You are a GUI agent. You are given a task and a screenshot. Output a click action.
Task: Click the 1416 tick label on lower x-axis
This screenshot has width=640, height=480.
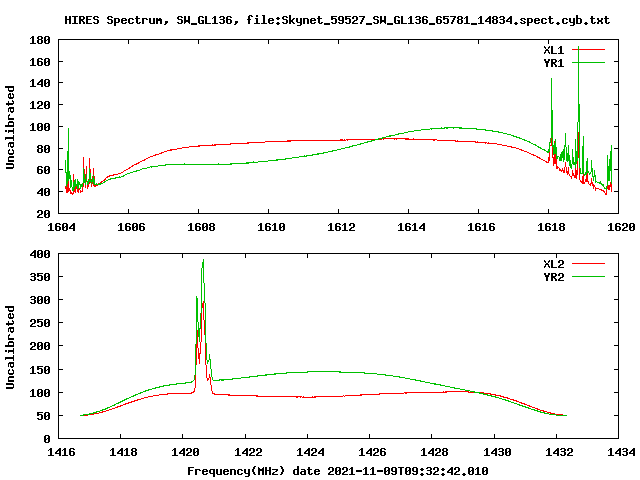coord(61,452)
